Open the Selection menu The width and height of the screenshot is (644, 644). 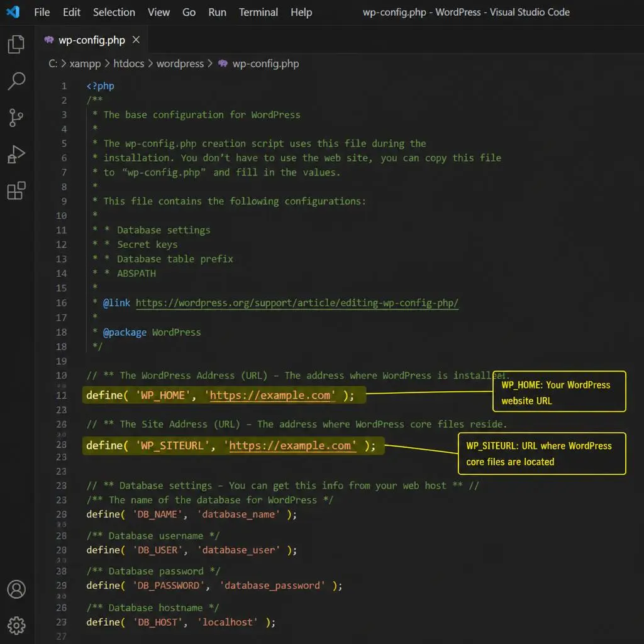[x=114, y=13]
